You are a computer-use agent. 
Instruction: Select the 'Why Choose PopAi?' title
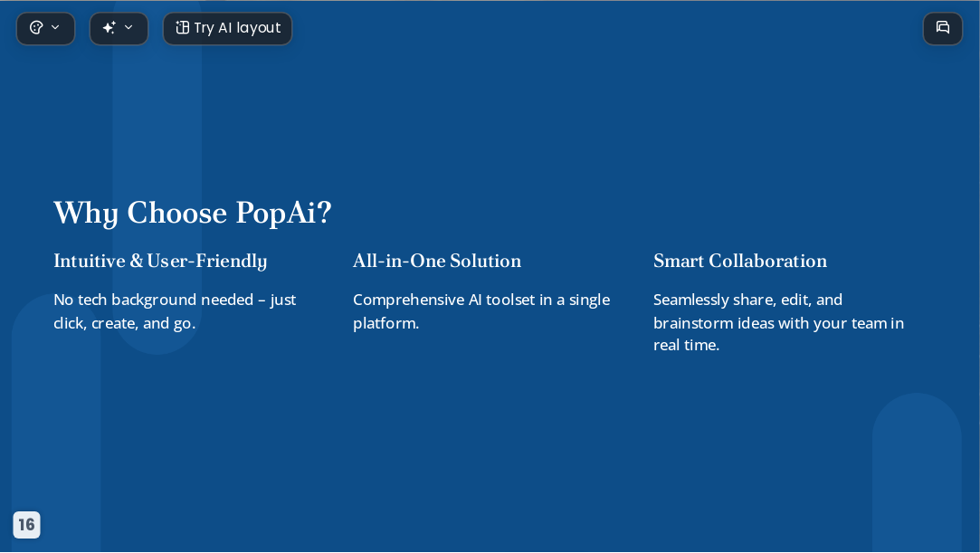coord(193,213)
